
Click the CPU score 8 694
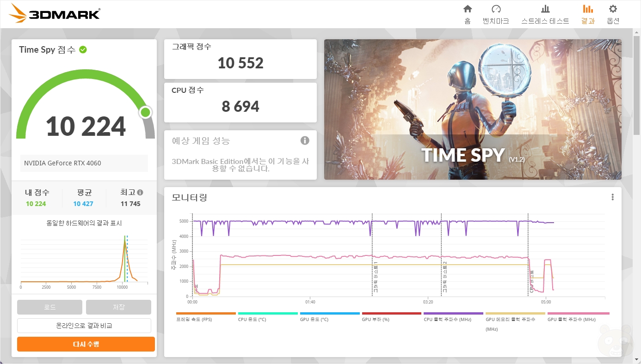pos(240,106)
